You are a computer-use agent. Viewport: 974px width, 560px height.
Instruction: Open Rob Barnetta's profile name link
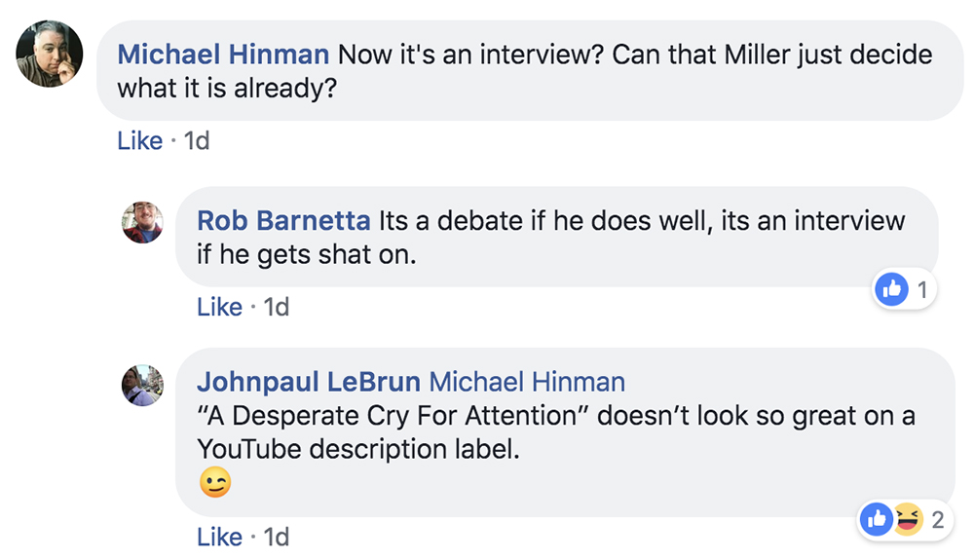[283, 221]
